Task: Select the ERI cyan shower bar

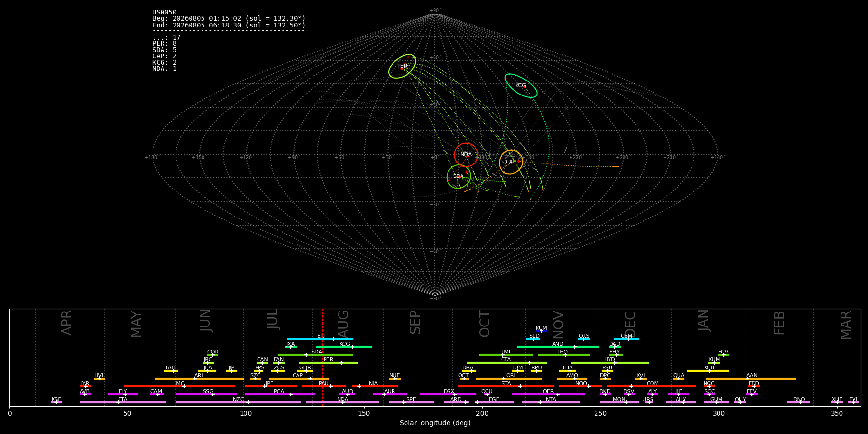Action: click(320, 339)
